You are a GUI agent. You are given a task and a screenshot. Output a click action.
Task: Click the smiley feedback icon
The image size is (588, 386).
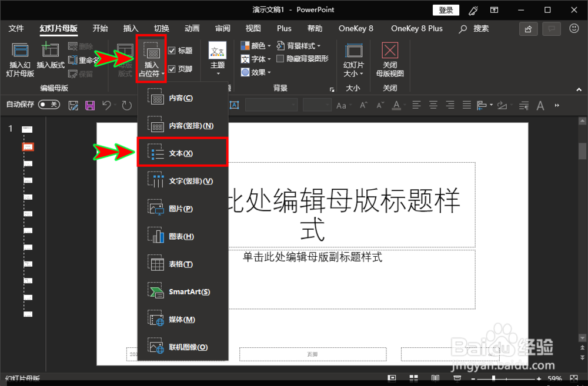574,28
